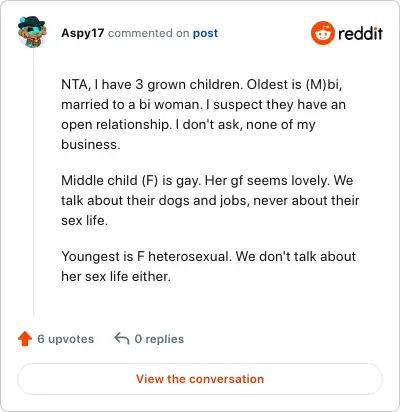Follow the blue "post" link
Screen dimensions: 400x412
pyautogui.click(x=205, y=33)
